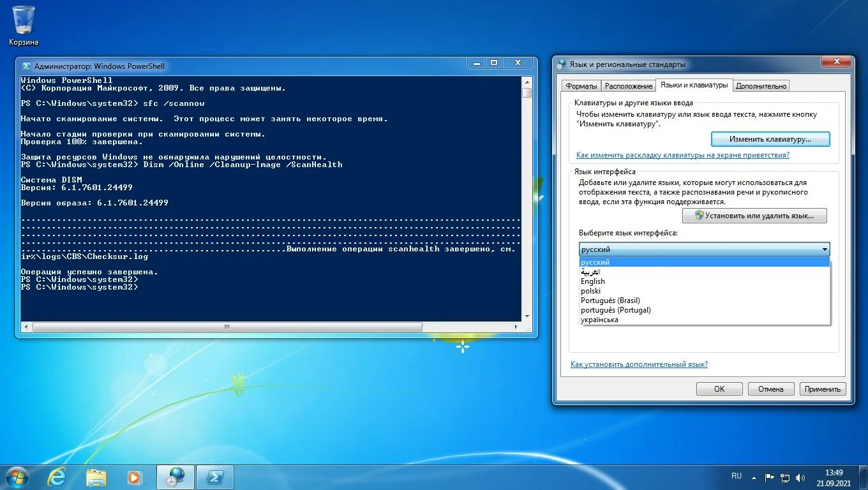
Task: Open the Recycle Bin (Корзина) desktop icon
Action: click(24, 26)
